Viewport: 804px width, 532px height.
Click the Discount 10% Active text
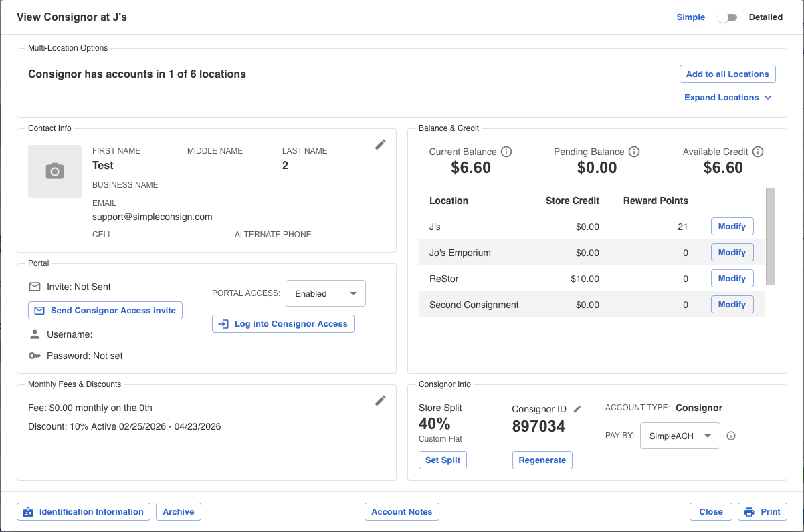coord(124,426)
